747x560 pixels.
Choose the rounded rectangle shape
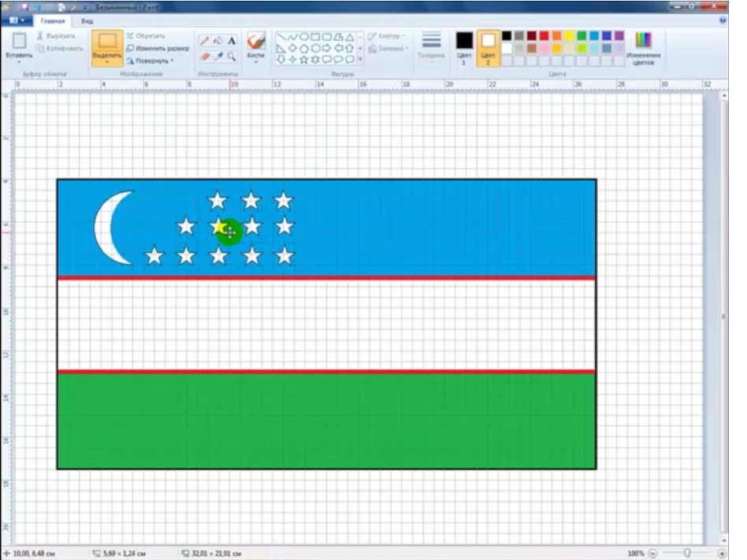[x=327, y=37]
